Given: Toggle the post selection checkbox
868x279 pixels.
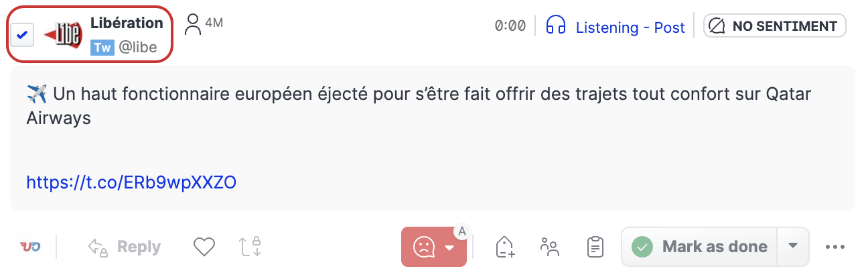Looking at the screenshot, I should tap(21, 34).
